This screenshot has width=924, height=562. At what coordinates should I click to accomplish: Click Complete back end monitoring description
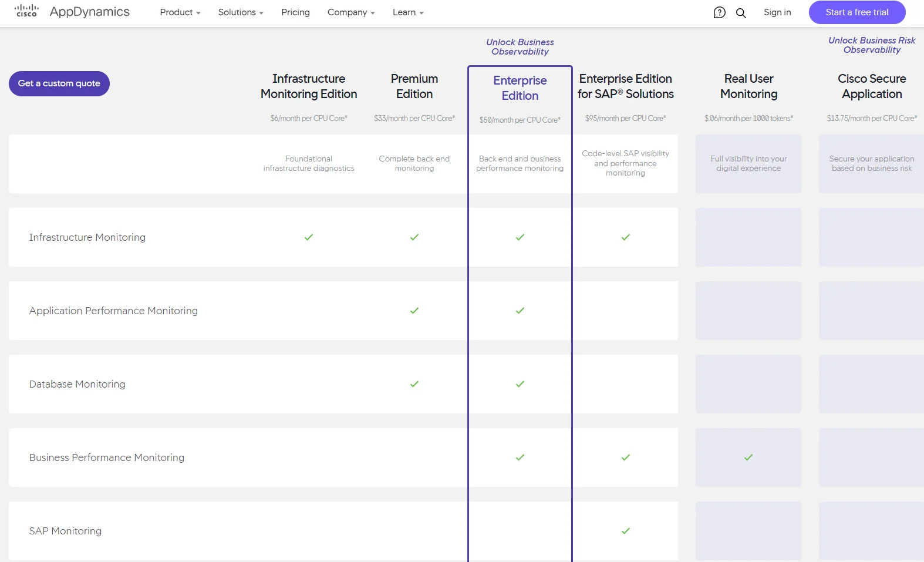(x=414, y=163)
